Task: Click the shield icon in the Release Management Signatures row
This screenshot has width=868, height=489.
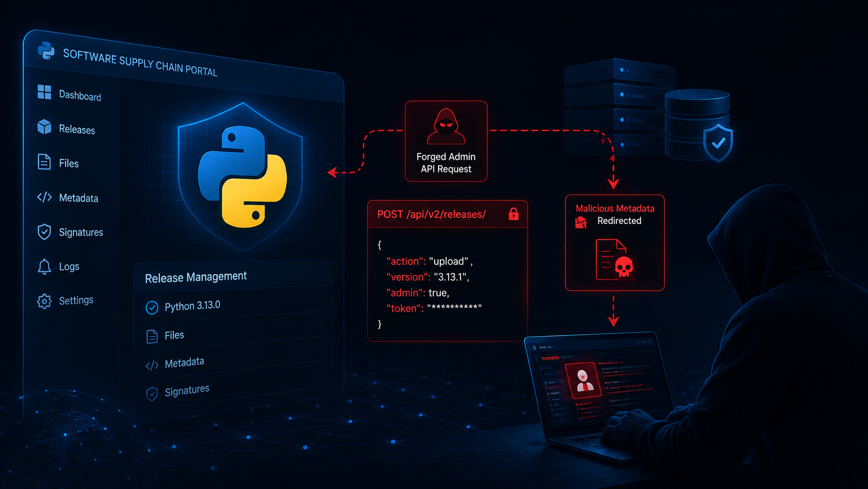Action: 152,394
